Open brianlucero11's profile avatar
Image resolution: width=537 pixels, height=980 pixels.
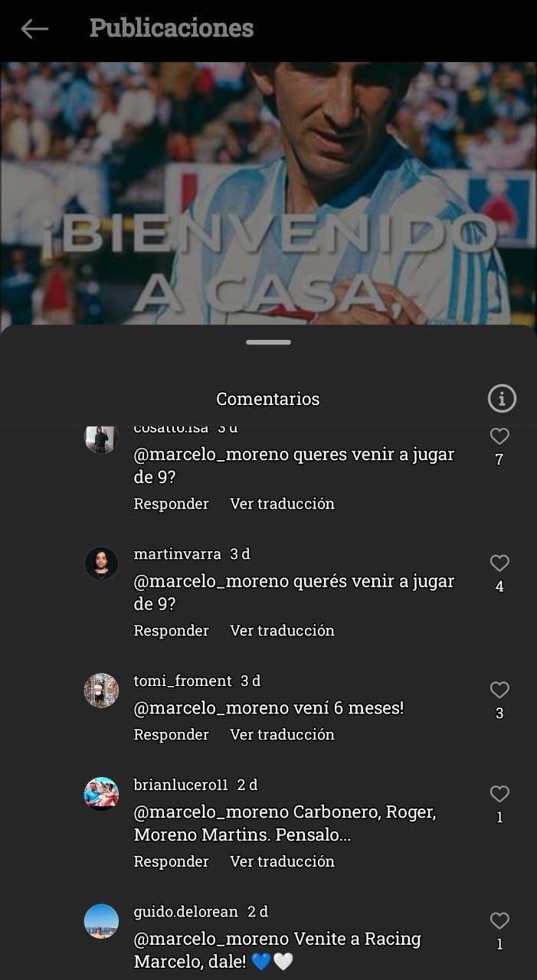[x=101, y=794]
